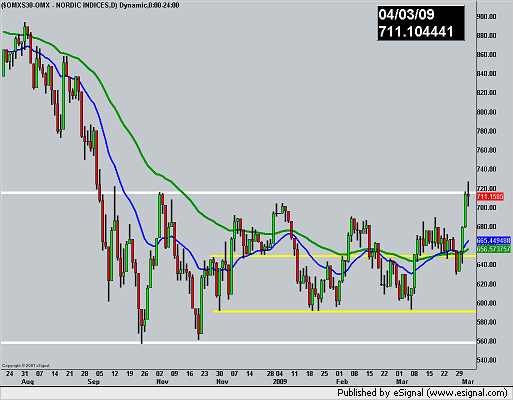Click the 31 date tick above Aug
Viewport: 513px width, 400px height.
tap(25, 374)
